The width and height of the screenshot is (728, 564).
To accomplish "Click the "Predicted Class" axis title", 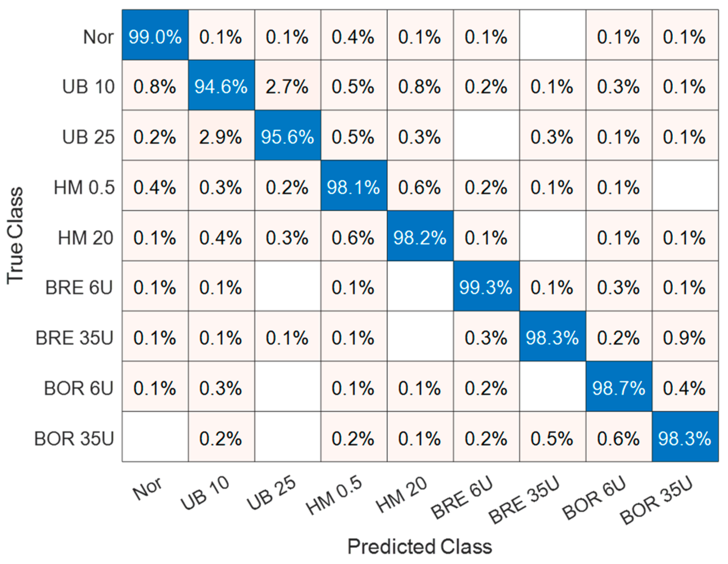I will (420, 546).
